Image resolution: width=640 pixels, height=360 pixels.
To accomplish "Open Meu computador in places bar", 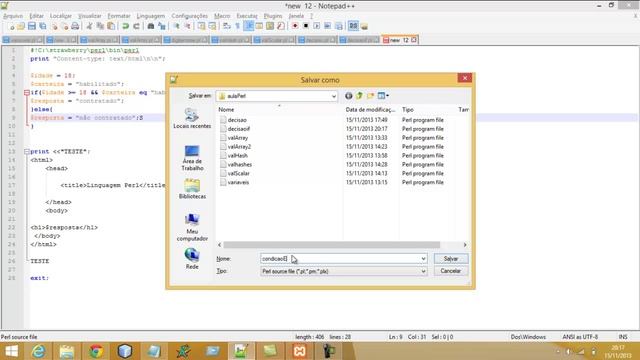I will (192, 227).
